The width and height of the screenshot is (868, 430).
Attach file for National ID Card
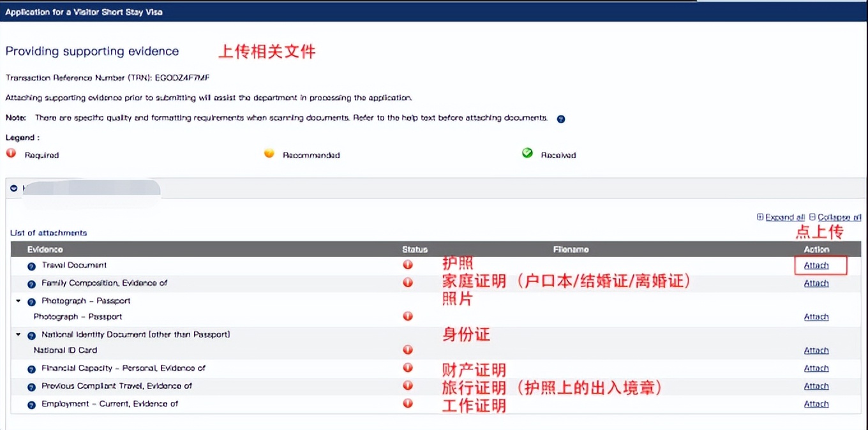click(x=816, y=350)
